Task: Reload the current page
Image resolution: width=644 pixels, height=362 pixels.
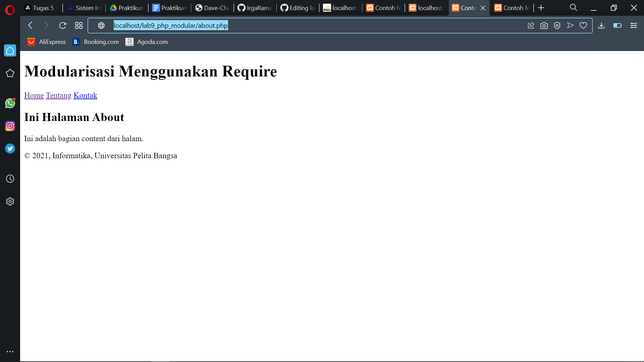Action: [x=63, y=25]
